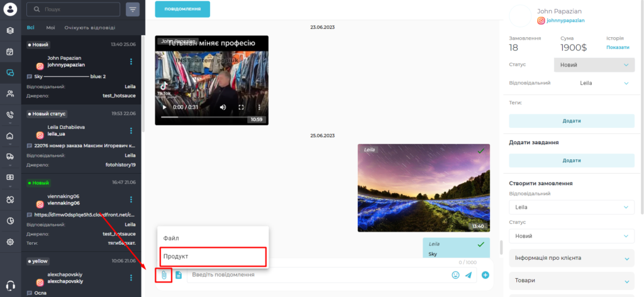Click into the Пошук search field
Image resolution: width=644 pixels, height=297 pixels.
click(x=73, y=9)
